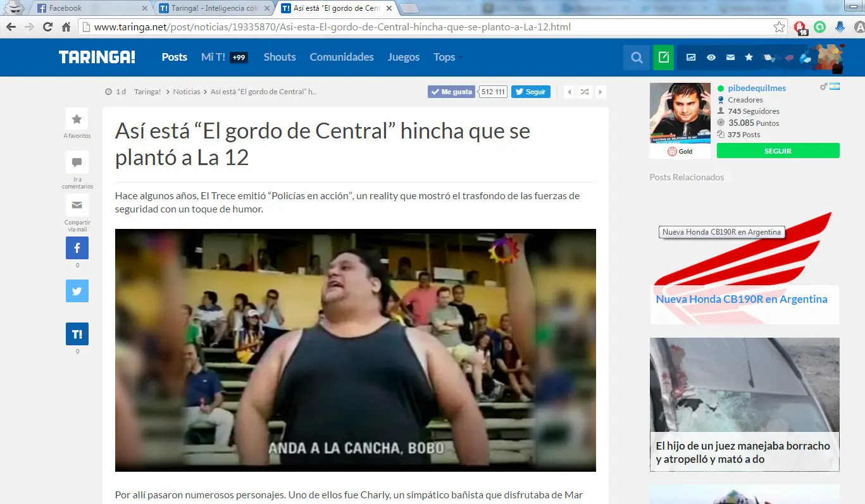Open pibedequilmes profile link
The width and height of the screenshot is (865, 504).
coord(757,88)
